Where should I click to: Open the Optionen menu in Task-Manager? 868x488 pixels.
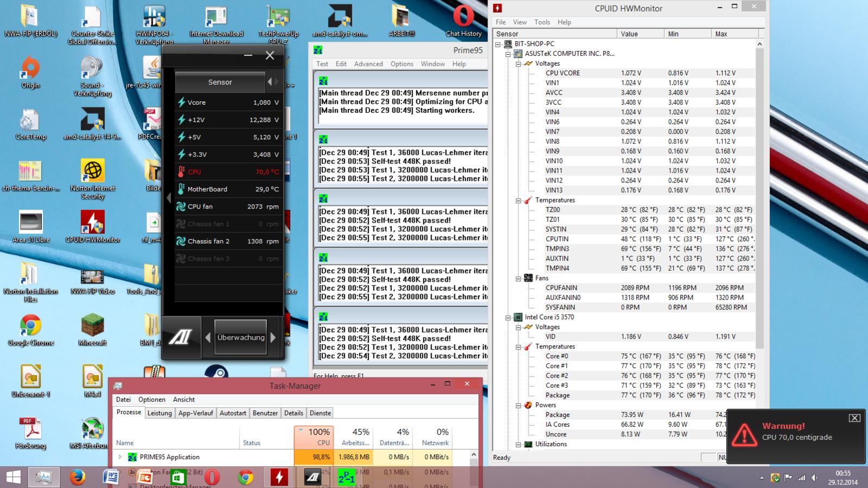coord(151,400)
